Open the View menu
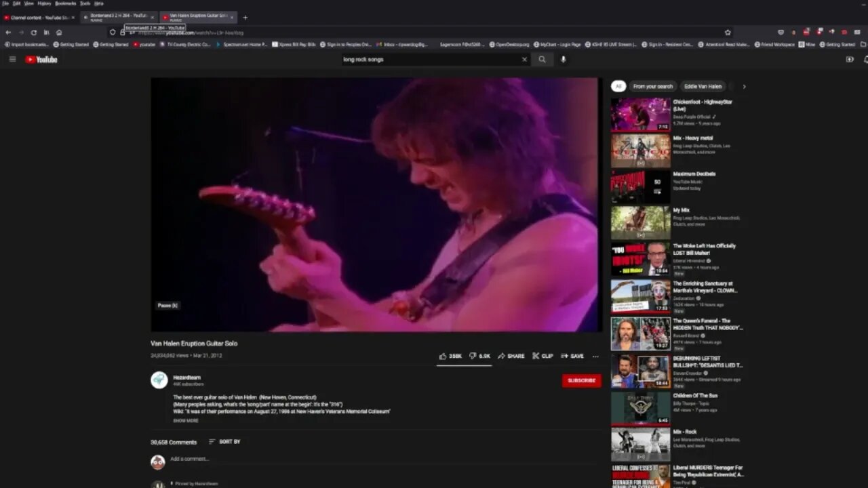This screenshot has width=868, height=488. 28,3
